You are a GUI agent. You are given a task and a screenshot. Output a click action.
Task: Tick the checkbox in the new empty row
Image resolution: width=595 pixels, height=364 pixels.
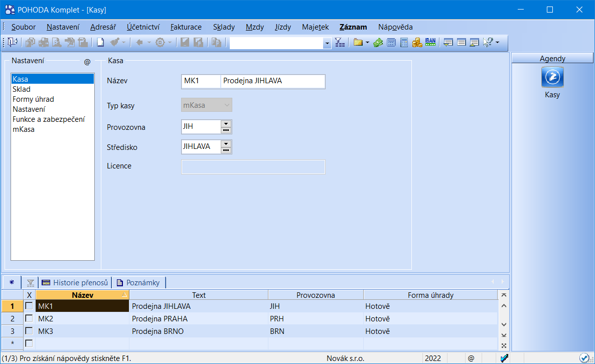[29, 343]
